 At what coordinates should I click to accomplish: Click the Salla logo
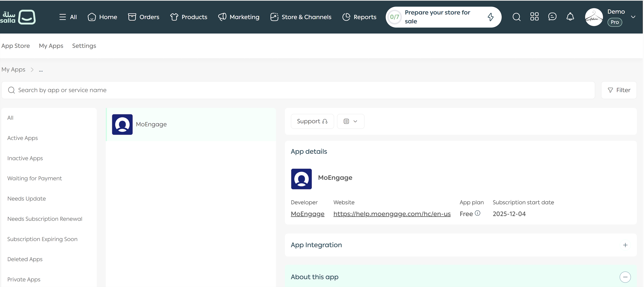click(x=18, y=17)
